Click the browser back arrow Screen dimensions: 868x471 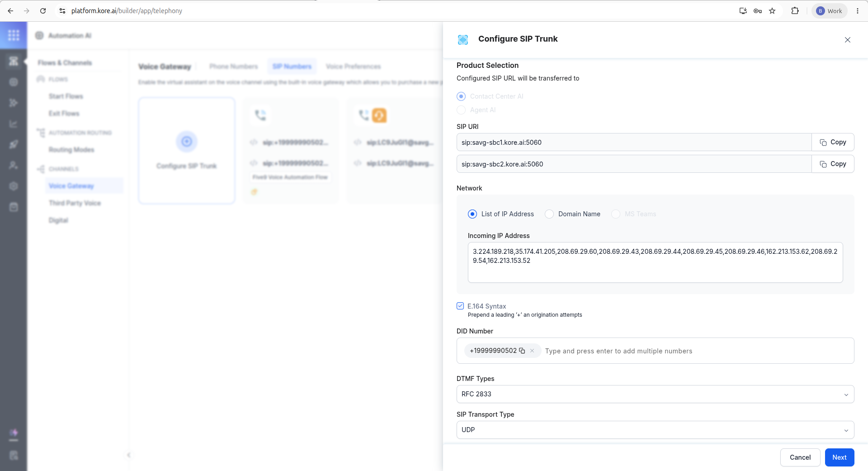pyautogui.click(x=10, y=11)
